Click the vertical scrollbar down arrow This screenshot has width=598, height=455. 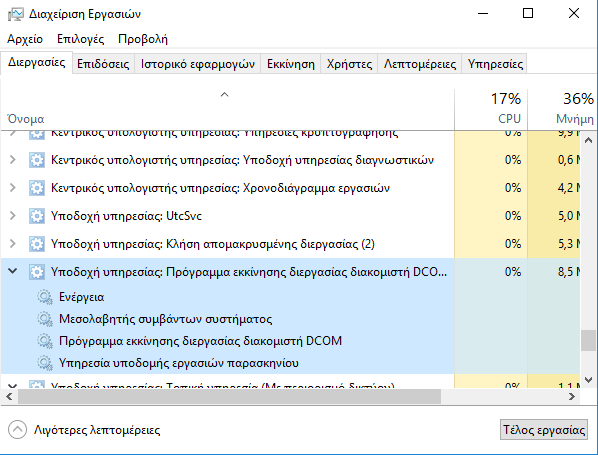tap(588, 380)
